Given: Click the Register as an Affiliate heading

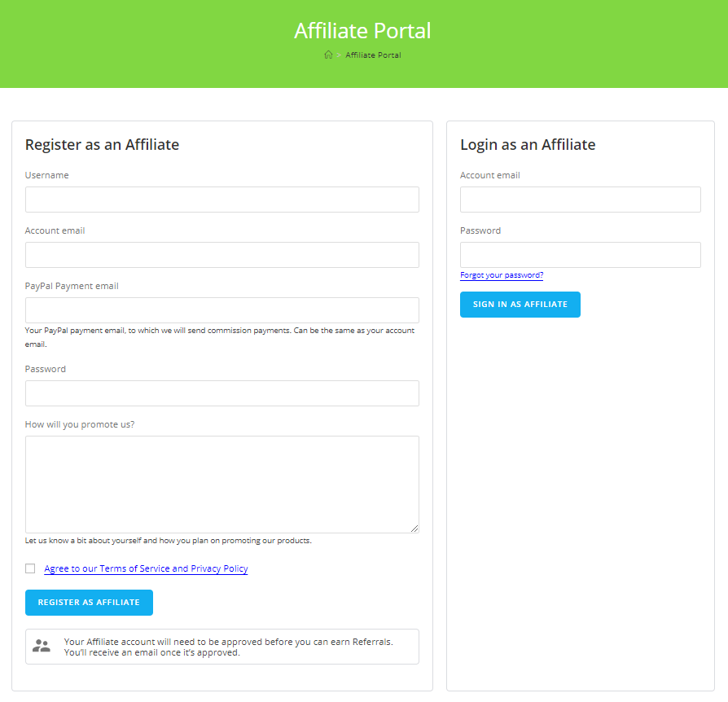Looking at the screenshot, I should click(x=102, y=144).
